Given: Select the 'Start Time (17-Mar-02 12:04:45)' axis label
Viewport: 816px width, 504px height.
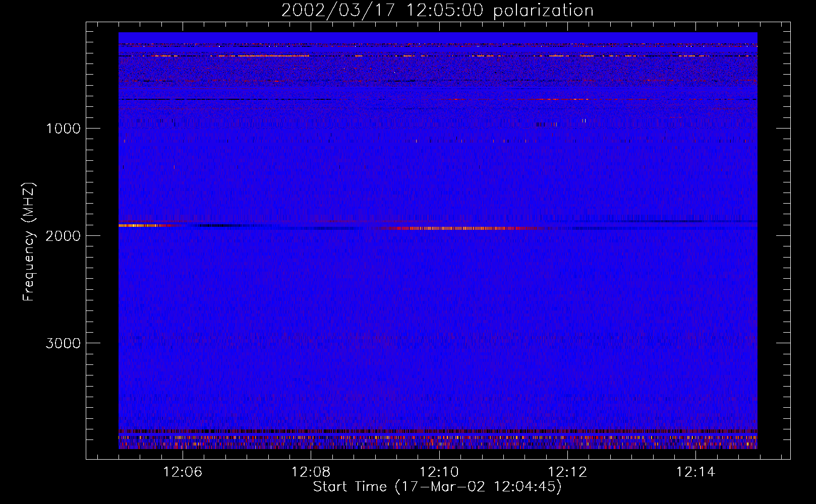Looking at the screenshot, I should coord(437,487).
